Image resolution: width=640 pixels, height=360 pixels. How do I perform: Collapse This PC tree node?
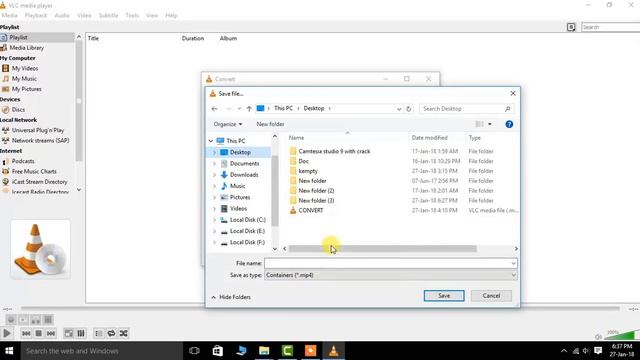(x=211, y=141)
